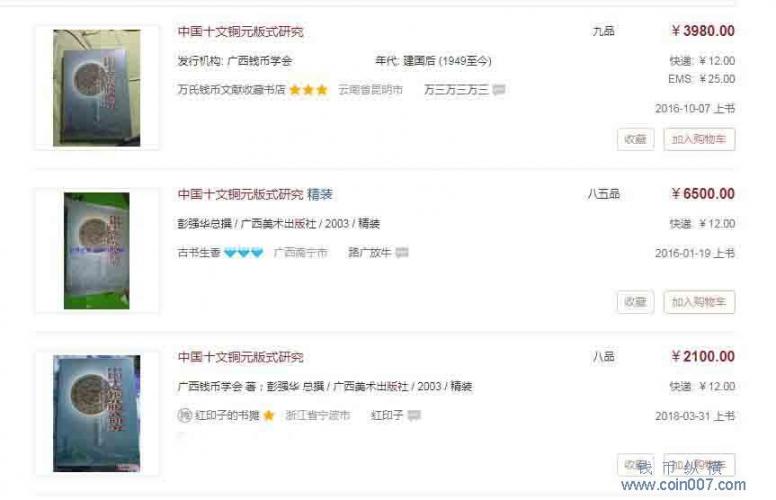Add the ¥3980.00 book to cart
The height and width of the screenshot is (500, 776).
[x=699, y=139]
